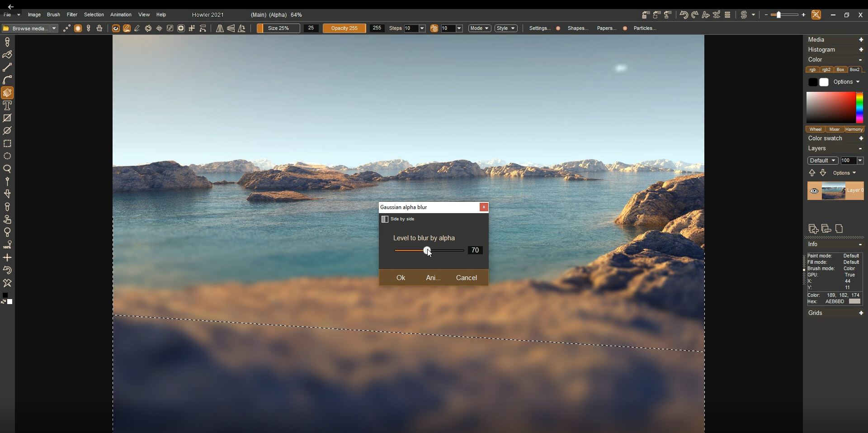
Task: Click the swap foreground/background colors icon
Action: tap(3, 301)
